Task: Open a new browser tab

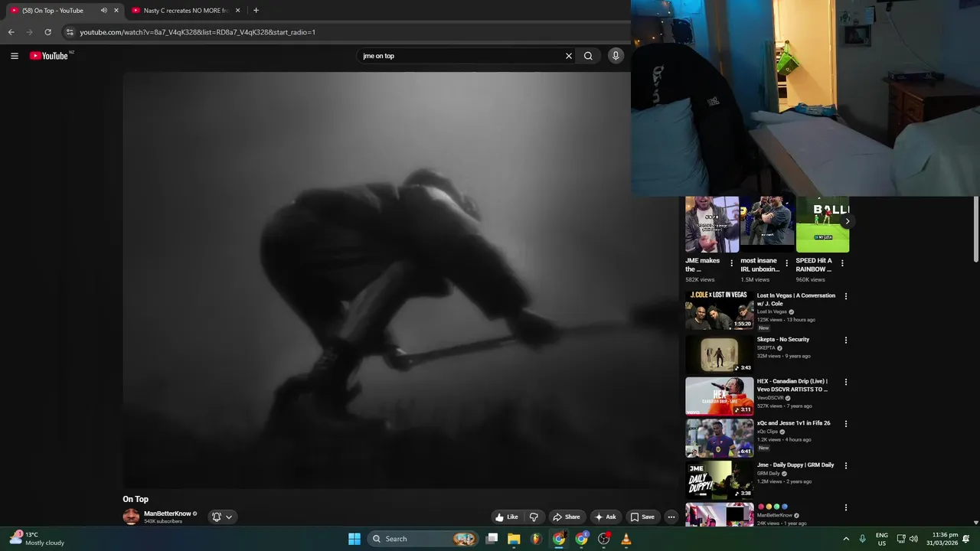Action: tap(256, 11)
